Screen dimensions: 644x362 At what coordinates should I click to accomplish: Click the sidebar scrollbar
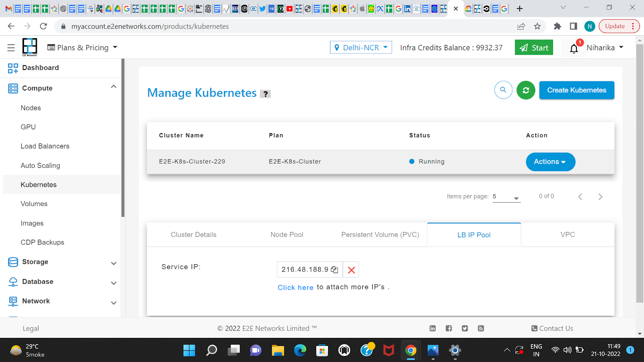[123, 138]
